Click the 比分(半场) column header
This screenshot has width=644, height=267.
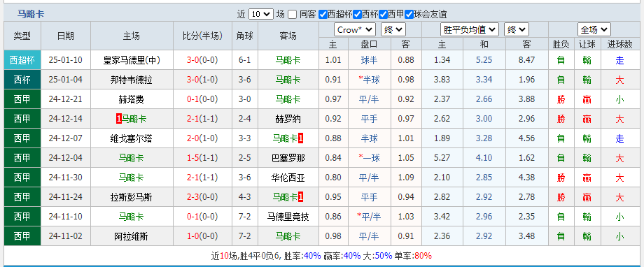[202, 36]
